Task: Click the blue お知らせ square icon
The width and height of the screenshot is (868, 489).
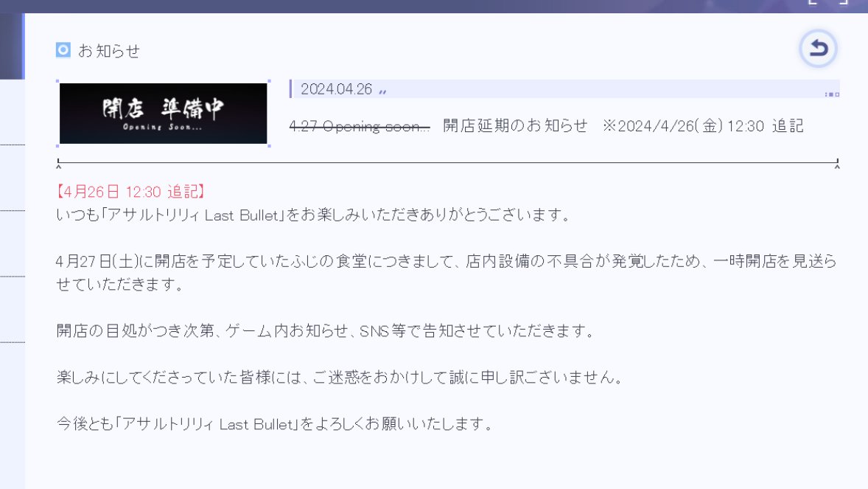Action: 63,50
